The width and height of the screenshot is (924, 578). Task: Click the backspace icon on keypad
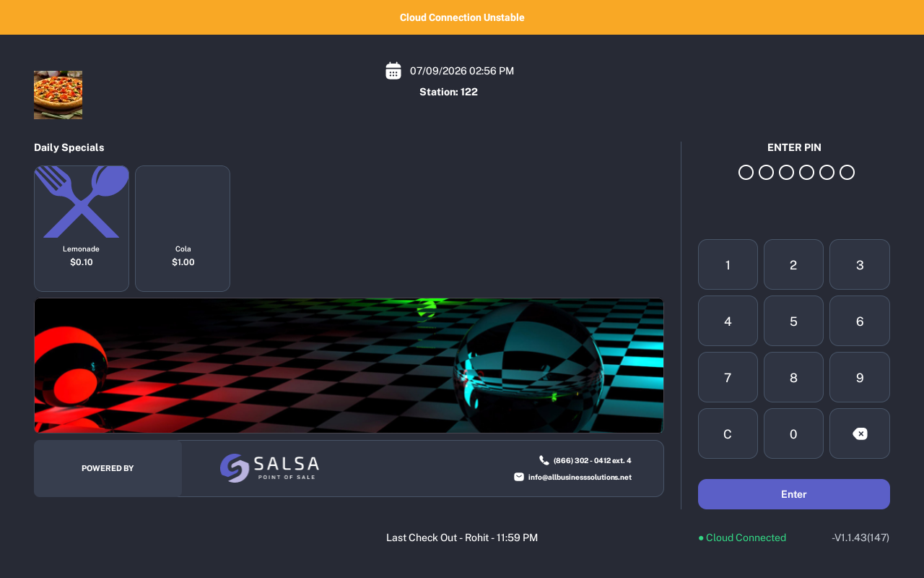point(860,433)
